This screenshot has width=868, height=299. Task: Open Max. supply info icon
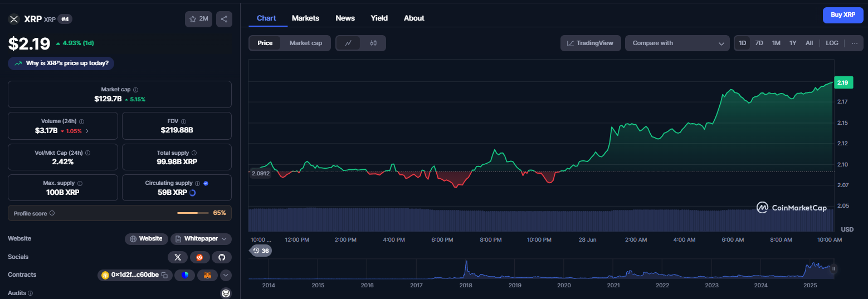(80, 183)
